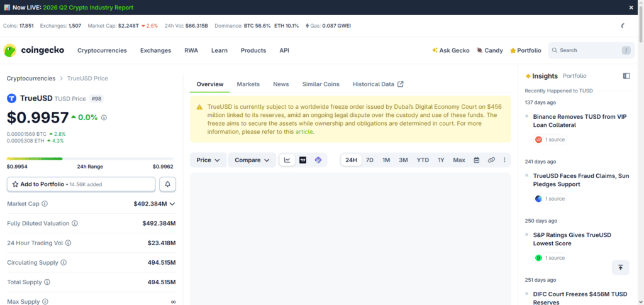Select the line chart view icon
This screenshot has width=644, height=305.
(x=287, y=160)
